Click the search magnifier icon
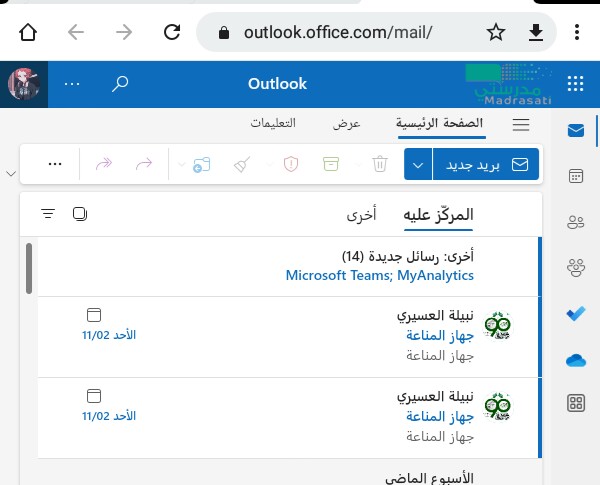 120,84
